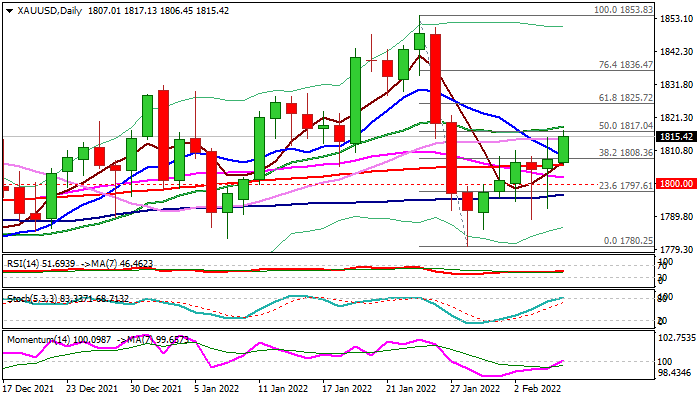Select the red 1800.00 price level tag

coord(677,184)
